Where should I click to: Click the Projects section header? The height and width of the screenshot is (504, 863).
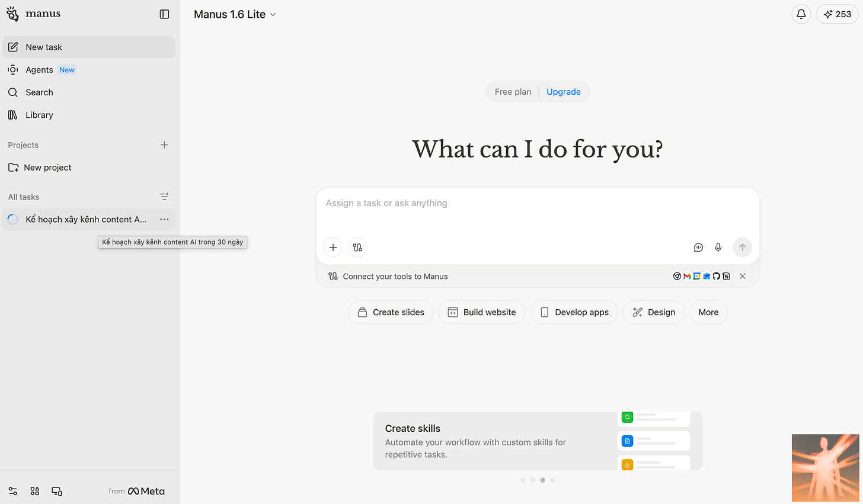pyautogui.click(x=23, y=145)
